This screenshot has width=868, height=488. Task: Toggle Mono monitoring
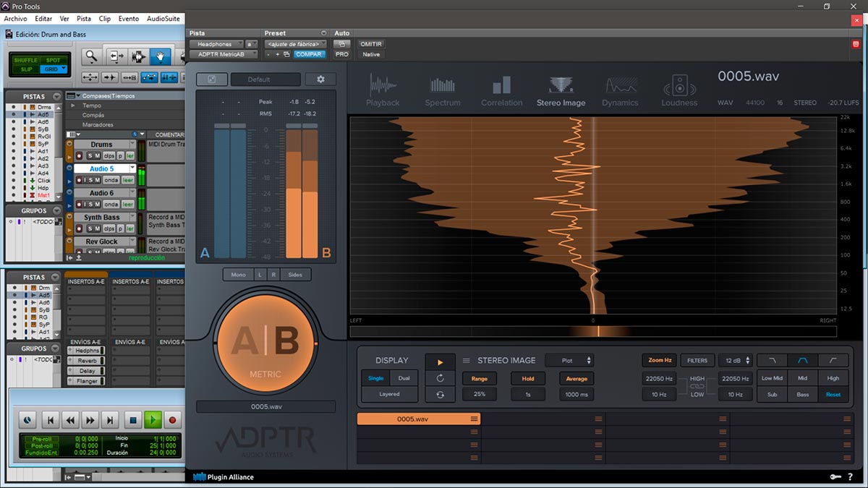(238, 275)
